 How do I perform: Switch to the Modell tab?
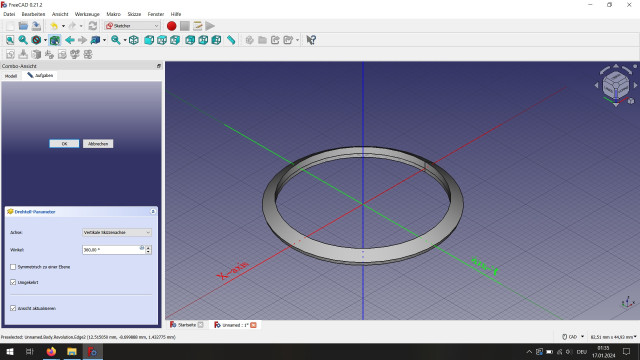[11, 76]
